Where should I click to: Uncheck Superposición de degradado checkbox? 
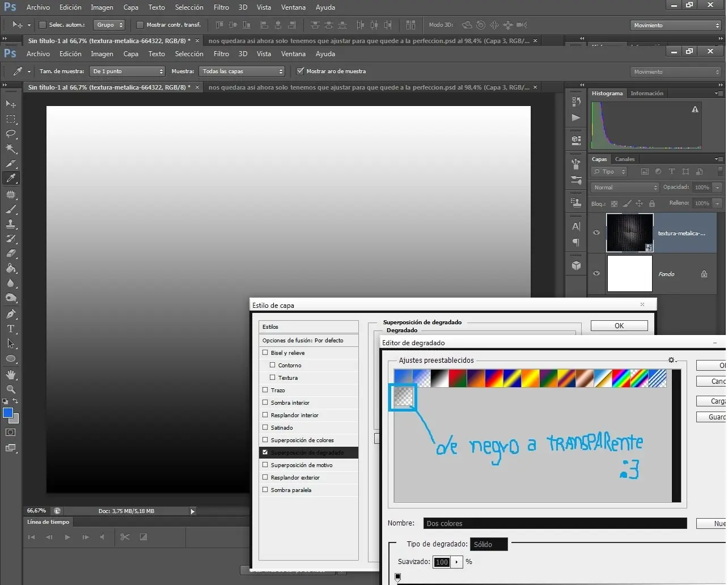[x=265, y=452]
